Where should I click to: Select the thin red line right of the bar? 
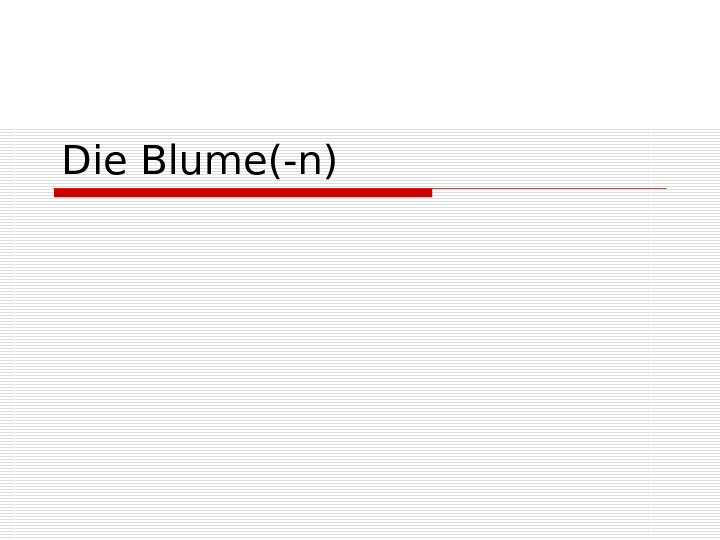coord(548,188)
